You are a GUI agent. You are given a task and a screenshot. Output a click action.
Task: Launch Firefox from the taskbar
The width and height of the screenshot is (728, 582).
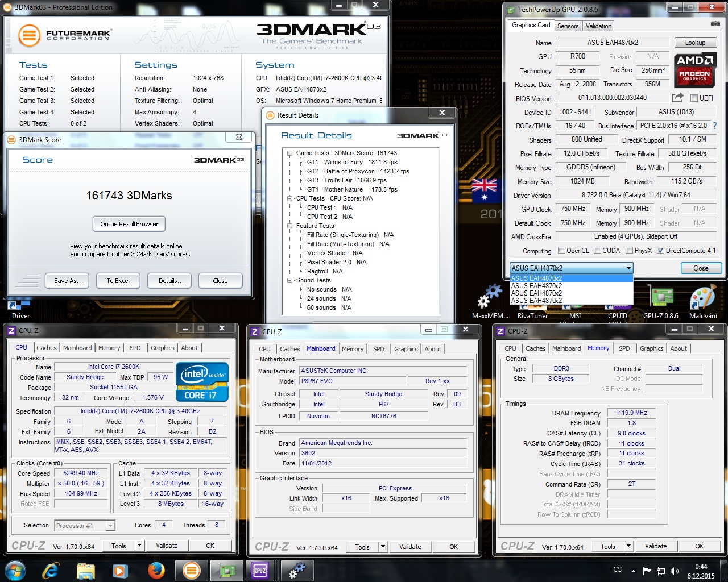coord(156,570)
